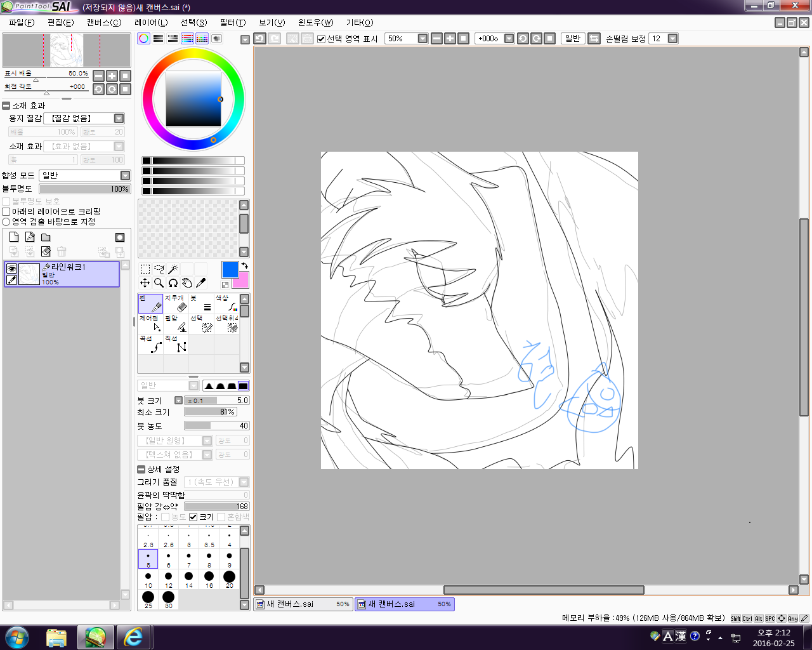The height and width of the screenshot is (650, 812).
Task: Click the 일반 view mode button
Action: pyautogui.click(x=573, y=39)
